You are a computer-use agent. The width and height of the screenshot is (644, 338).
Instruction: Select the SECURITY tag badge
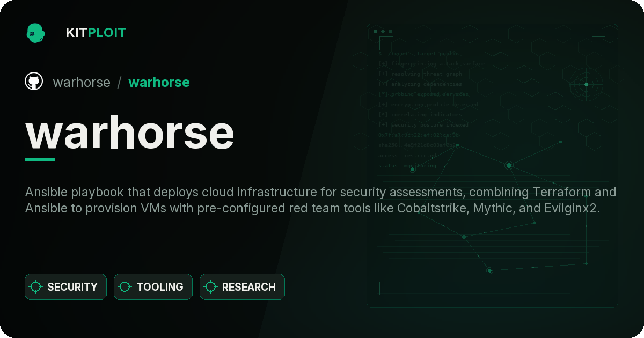click(x=65, y=287)
